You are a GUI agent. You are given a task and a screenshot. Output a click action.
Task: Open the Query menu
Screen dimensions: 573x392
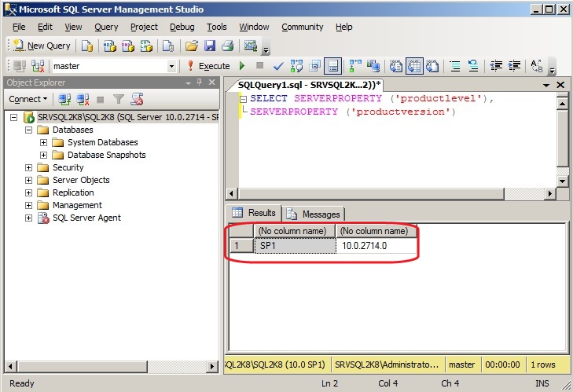click(x=106, y=27)
